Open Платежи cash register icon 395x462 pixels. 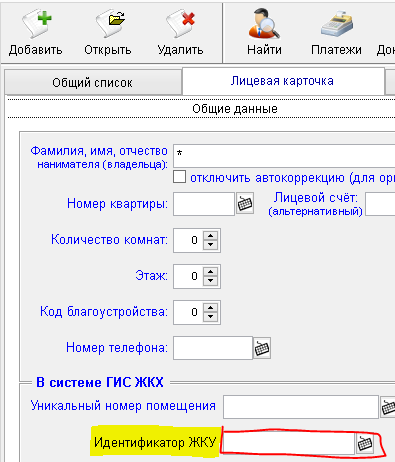(x=337, y=23)
